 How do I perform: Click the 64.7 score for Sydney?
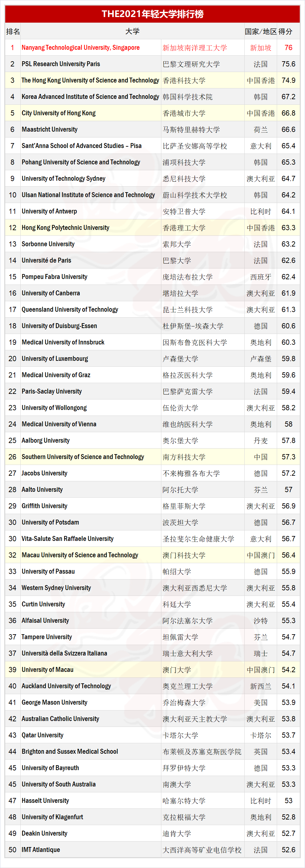coord(289,178)
